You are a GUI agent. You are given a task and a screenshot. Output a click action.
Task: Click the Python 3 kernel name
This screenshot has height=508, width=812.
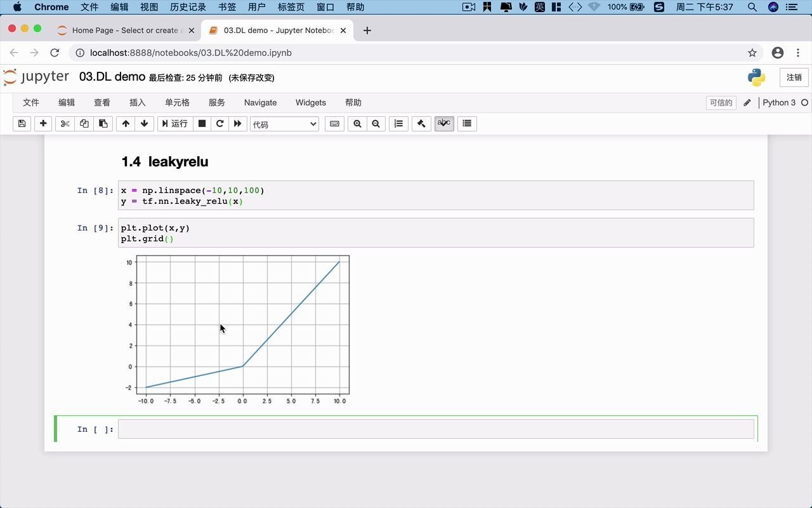pyautogui.click(x=779, y=102)
